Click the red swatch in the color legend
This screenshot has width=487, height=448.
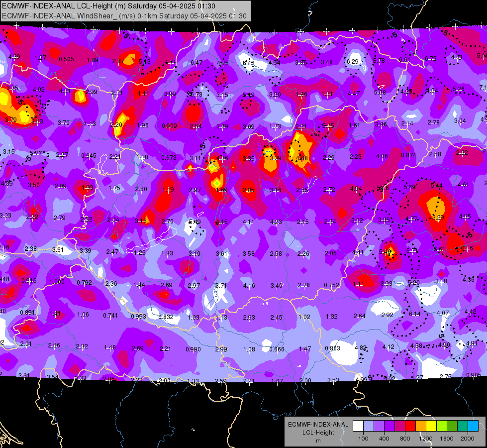[x=410, y=426]
